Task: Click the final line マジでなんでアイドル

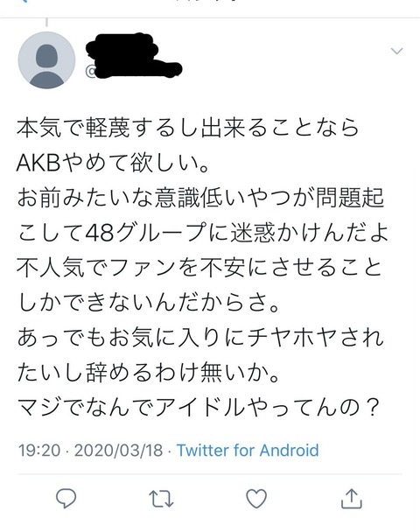Action: point(197,407)
